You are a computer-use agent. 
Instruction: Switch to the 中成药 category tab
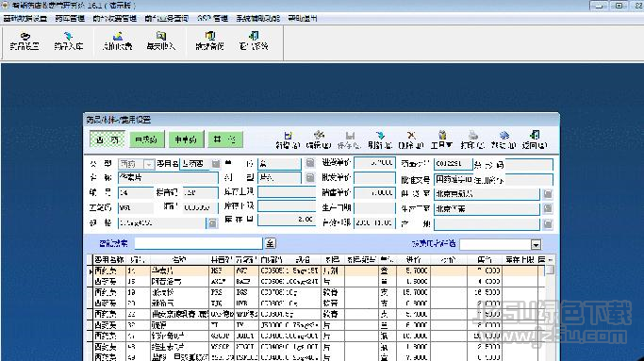147,139
